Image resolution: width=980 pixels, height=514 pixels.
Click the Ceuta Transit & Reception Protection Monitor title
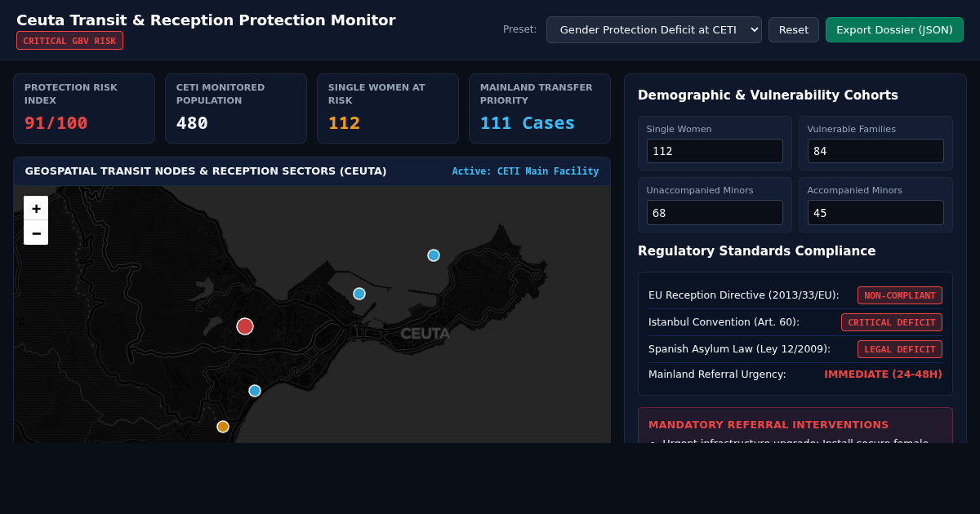(206, 20)
